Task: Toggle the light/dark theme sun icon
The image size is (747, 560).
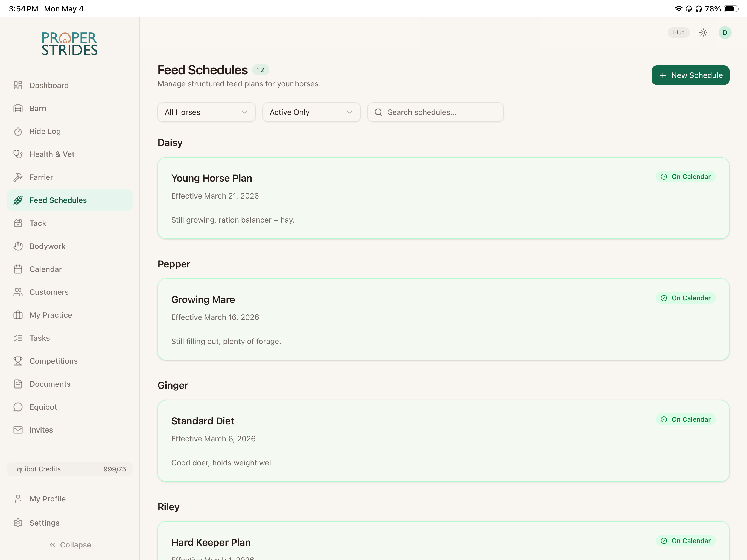Action: click(703, 33)
